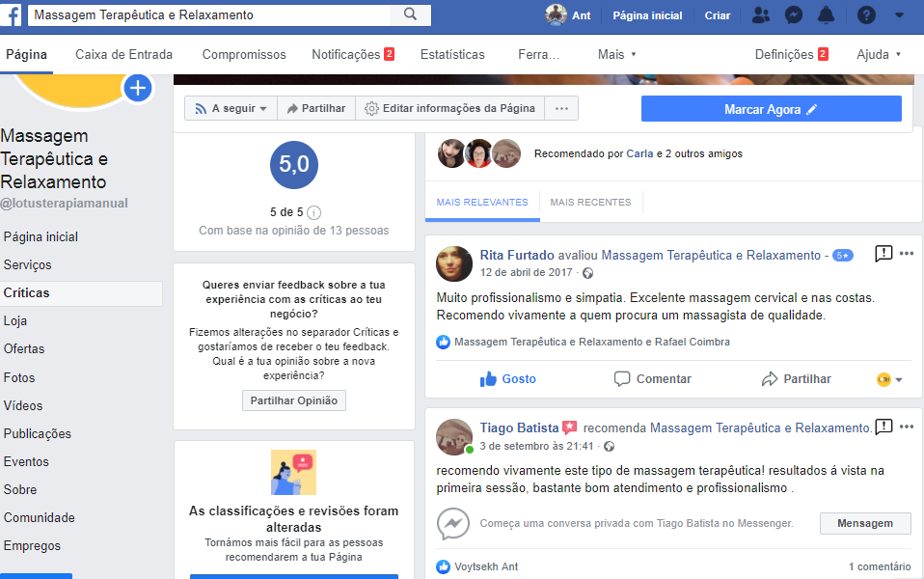Expand the Mais menu in page tabs

click(x=616, y=55)
